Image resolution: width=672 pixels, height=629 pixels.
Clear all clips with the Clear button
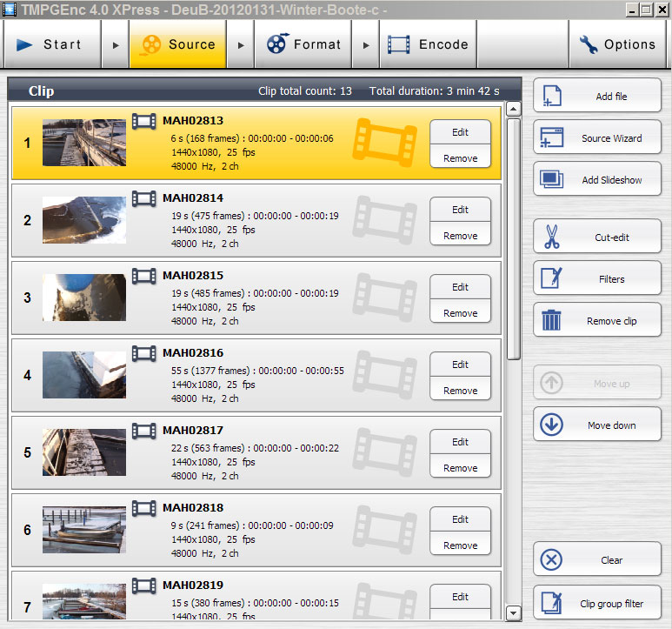pos(596,559)
